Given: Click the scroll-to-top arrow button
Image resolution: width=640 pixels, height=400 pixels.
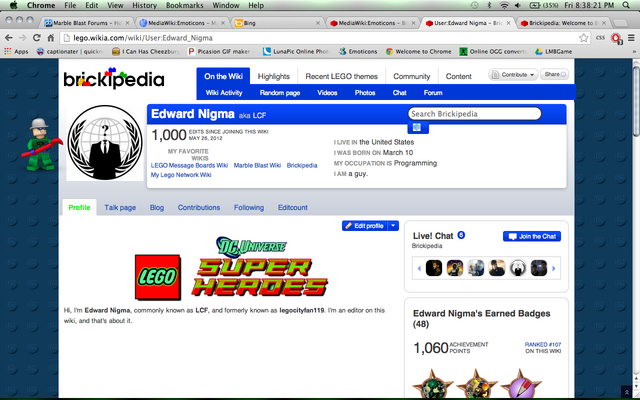Looking at the screenshot, I should coord(627,392).
